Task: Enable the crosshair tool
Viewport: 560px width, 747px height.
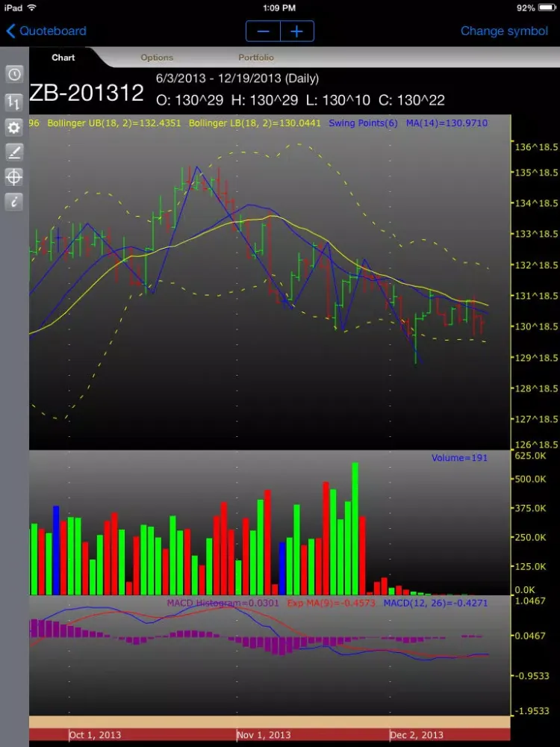Action: (x=14, y=177)
